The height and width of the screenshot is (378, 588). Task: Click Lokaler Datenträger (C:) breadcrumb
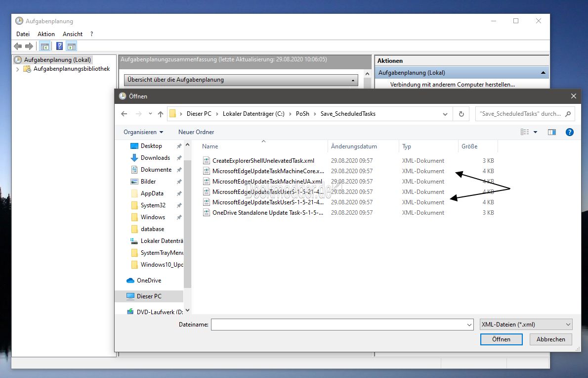point(253,114)
